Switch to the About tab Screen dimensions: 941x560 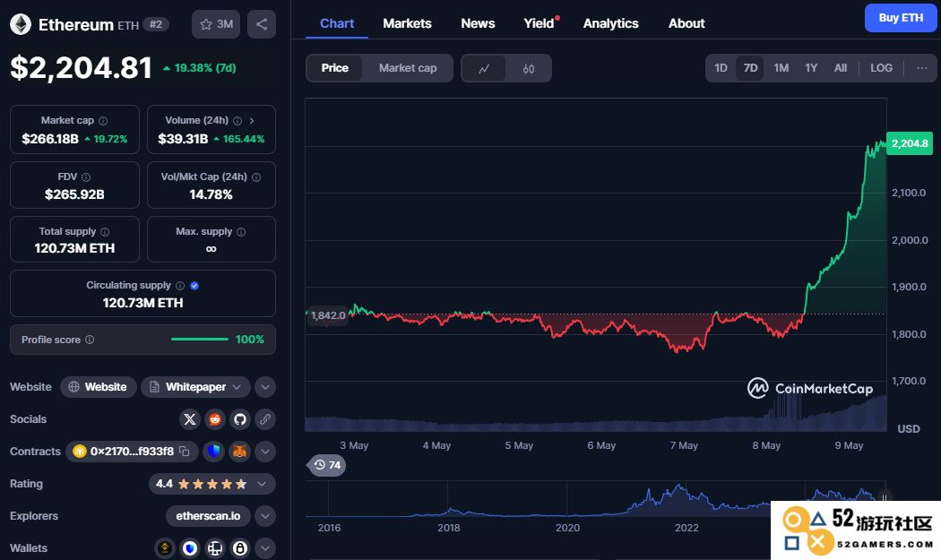point(686,23)
